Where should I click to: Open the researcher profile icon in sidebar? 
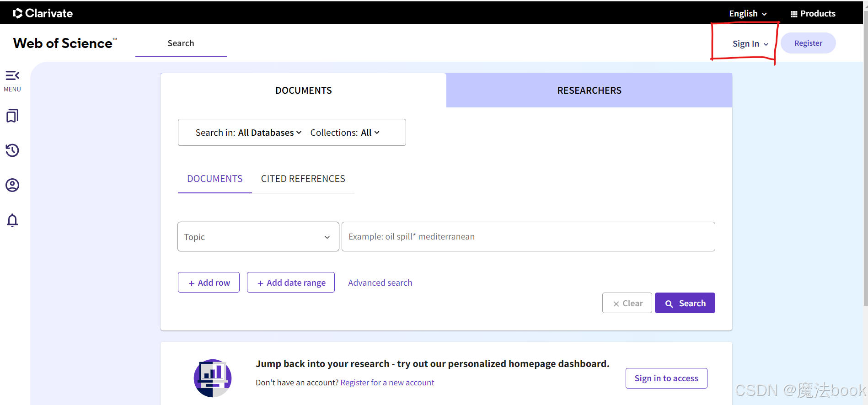point(12,185)
